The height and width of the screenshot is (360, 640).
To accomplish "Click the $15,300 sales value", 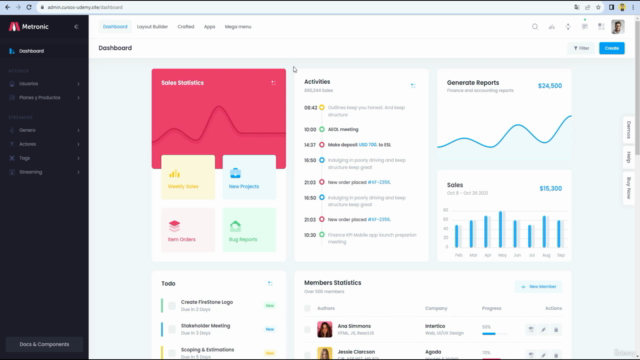I will point(551,189).
